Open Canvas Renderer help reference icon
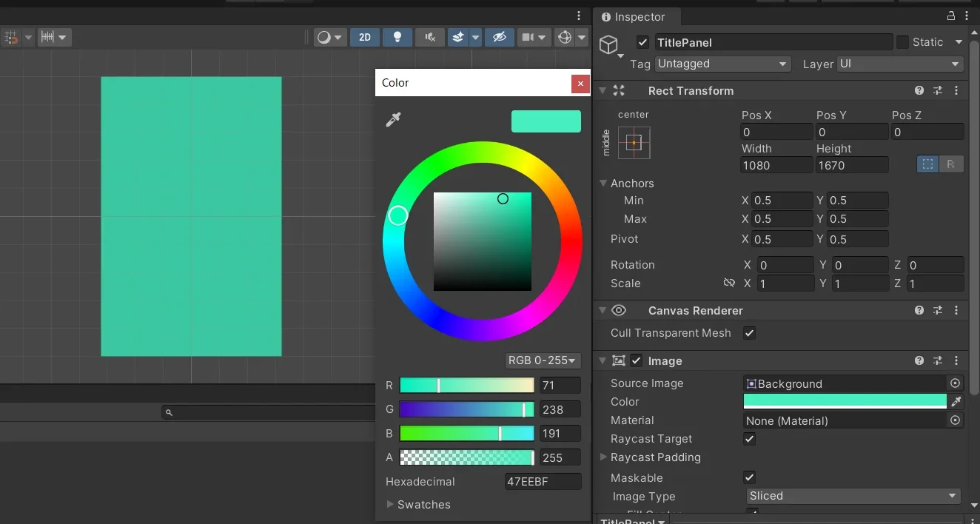The height and width of the screenshot is (524, 980). [919, 311]
